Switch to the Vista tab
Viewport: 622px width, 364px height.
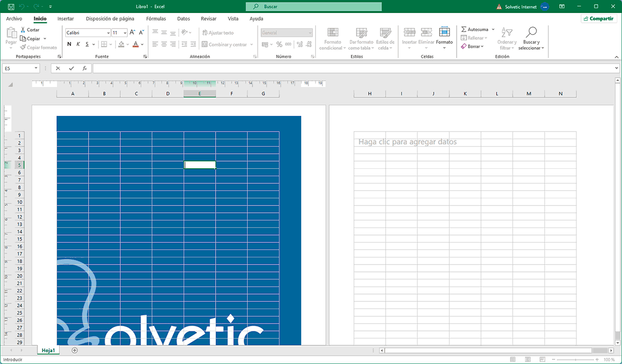point(233,19)
